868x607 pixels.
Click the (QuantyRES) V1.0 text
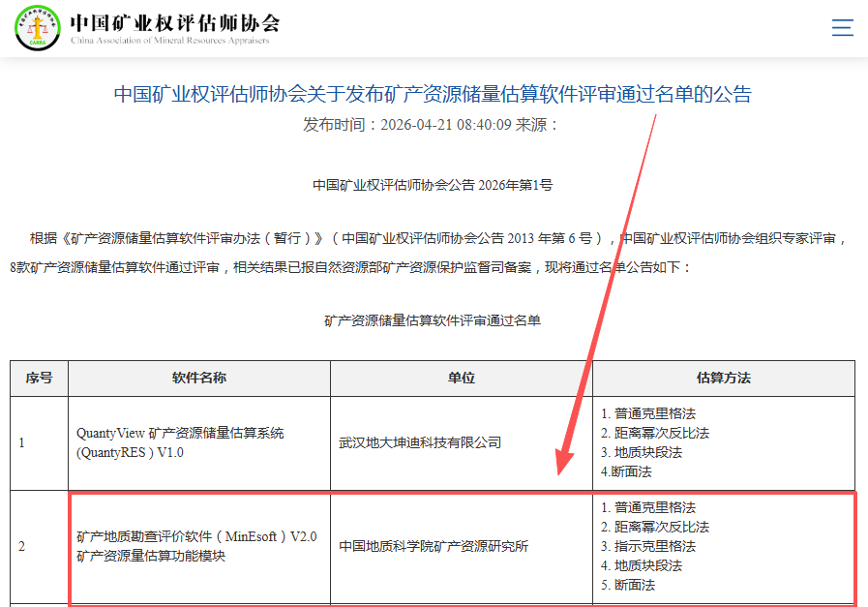[x=130, y=452]
